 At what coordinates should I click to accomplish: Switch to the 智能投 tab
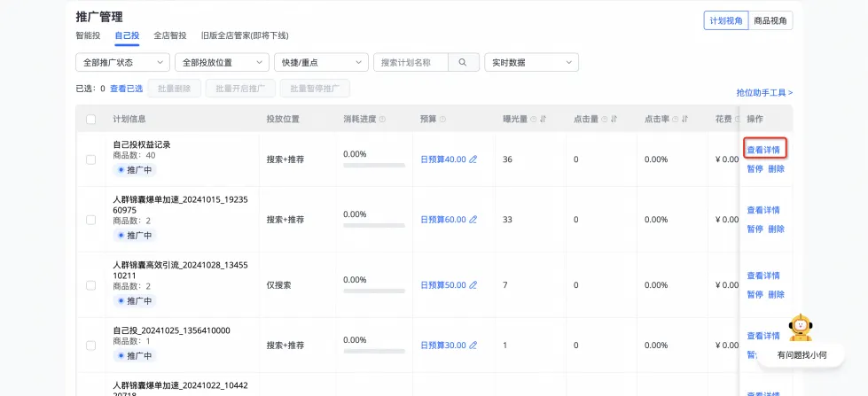[x=88, y=35]
